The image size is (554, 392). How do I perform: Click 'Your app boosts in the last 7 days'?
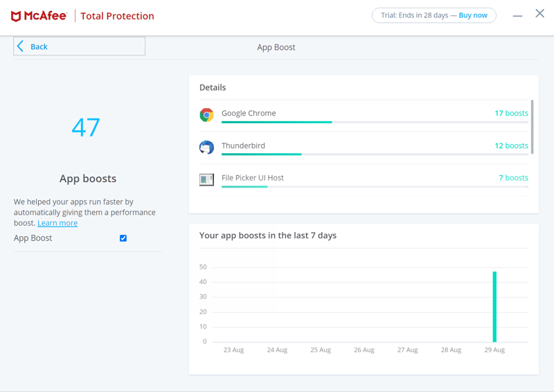point(268,235)
